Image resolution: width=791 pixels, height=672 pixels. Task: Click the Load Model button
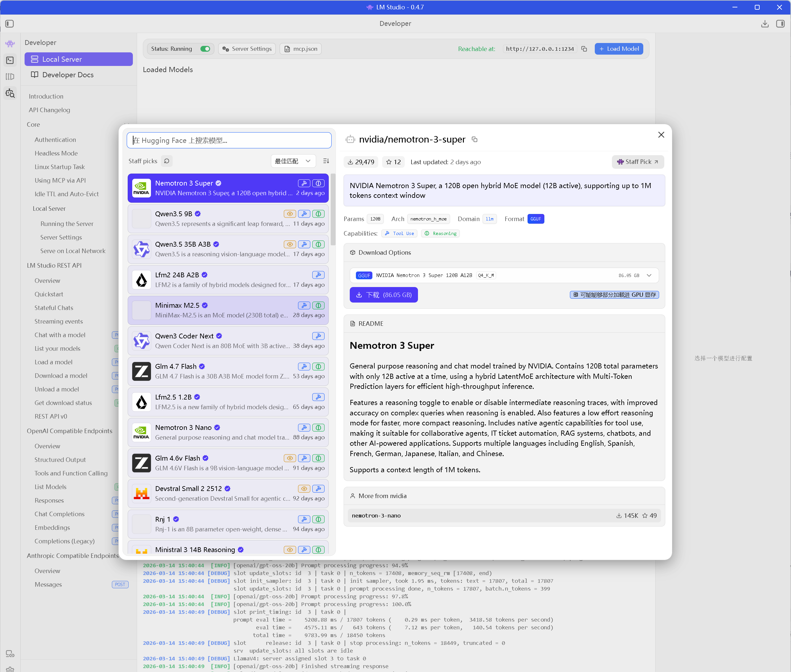[x=618, y=49]
